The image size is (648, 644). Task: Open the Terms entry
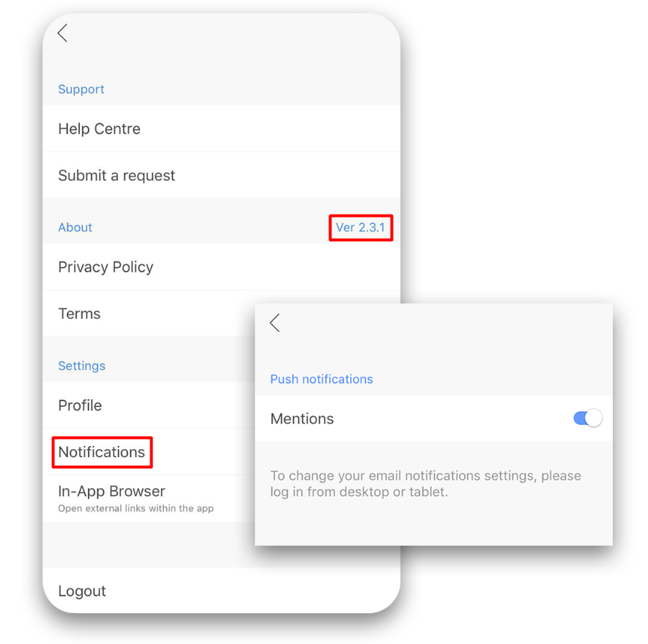pos(149,314)
